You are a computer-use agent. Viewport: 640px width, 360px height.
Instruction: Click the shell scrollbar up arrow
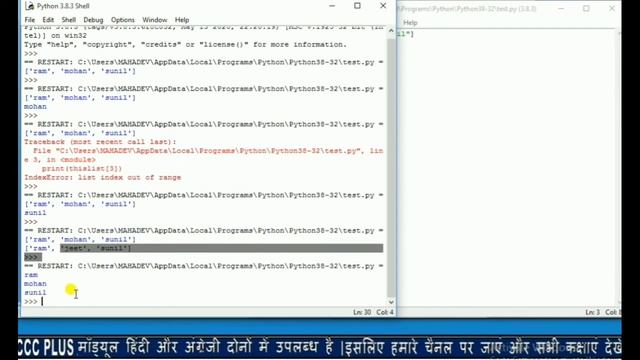click(391, 31)
